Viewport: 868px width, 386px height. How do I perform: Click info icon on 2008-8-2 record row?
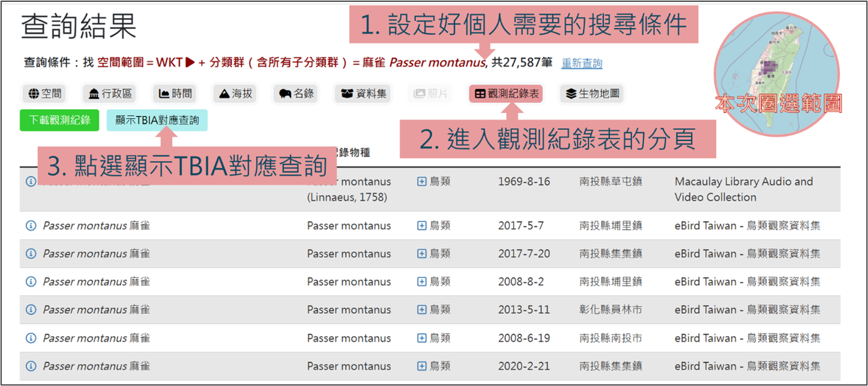[31, 282]
